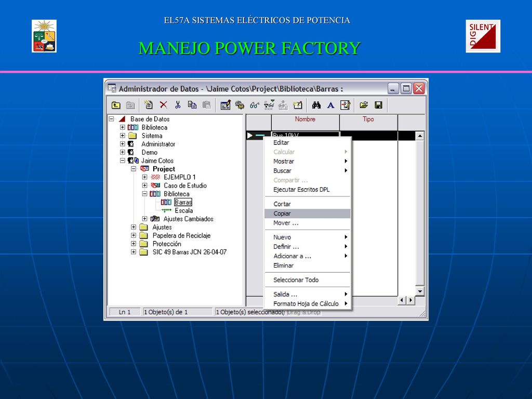Click the copy icon in toolbar

[192, 105]
